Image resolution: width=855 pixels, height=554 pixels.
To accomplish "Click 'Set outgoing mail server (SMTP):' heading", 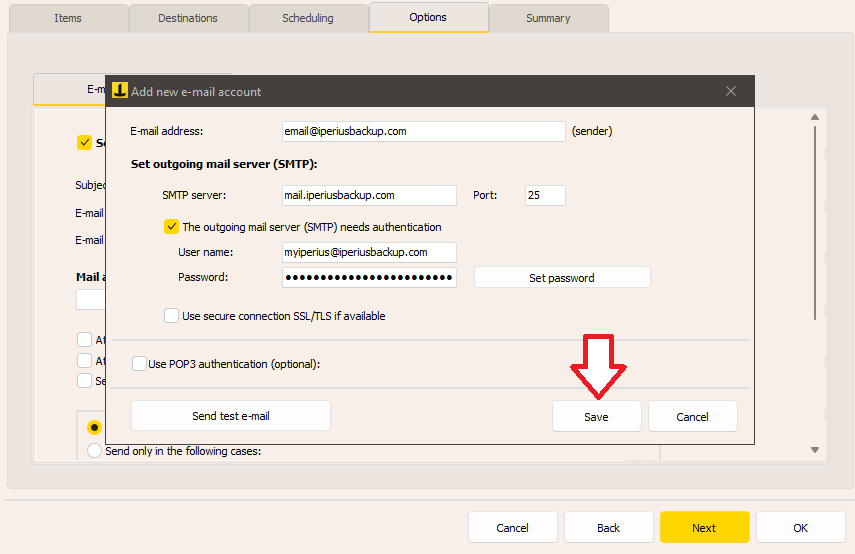I will [x=224, y=164].
